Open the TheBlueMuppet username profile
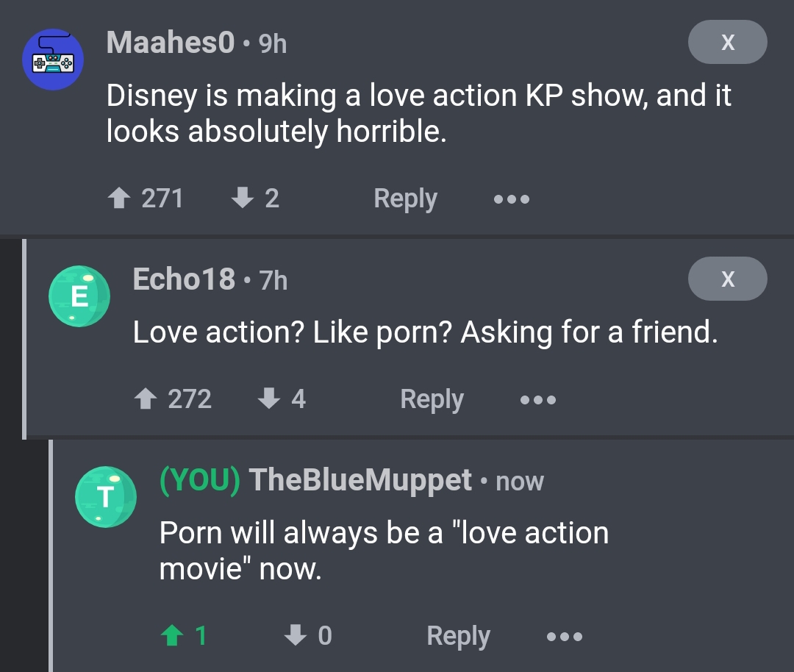The image size is (794, 672). click(360, 479)
